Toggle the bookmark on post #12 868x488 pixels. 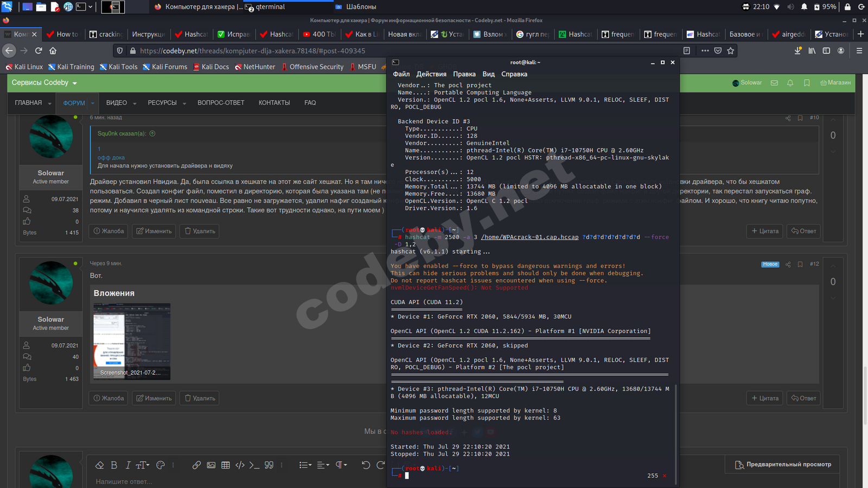800,264
